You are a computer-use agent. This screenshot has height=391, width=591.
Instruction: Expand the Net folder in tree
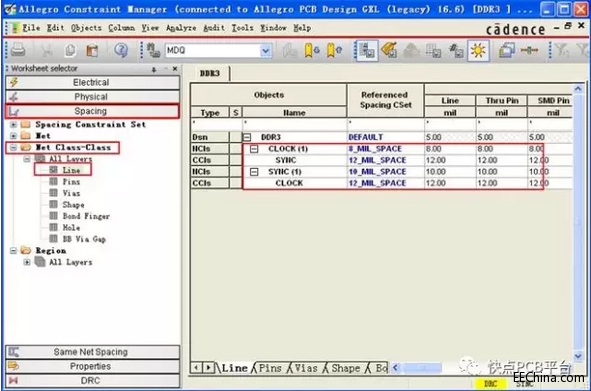pos(13,136)
